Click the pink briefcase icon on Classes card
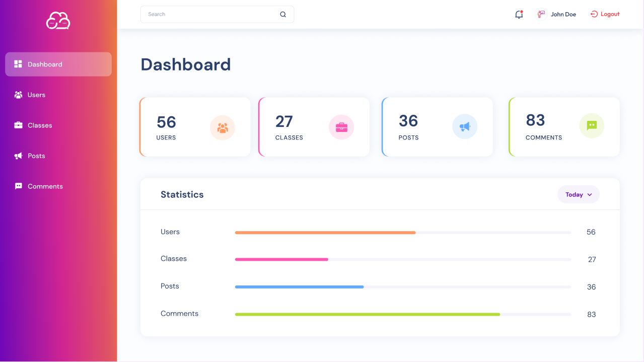Image resolution: width=644 pixels, height=362 pixels. [x=341, y=127]
